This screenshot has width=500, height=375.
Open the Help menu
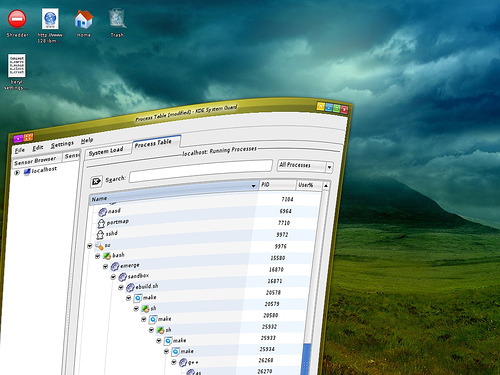point(87,141)
